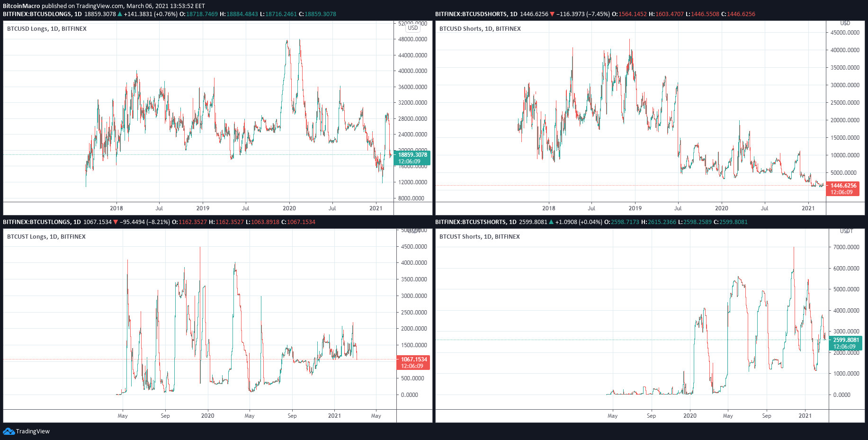
Task: Click the BITFINEX:BTCUSTSHORTS, 1D symbol header
Action: click(476, 222)
